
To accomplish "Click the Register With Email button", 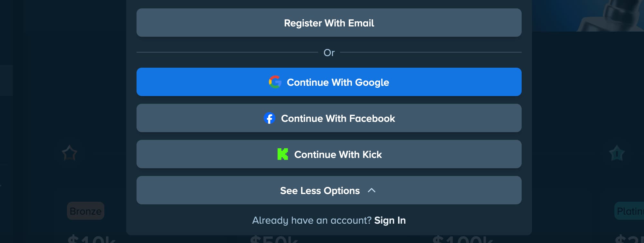I will [329, 23].
